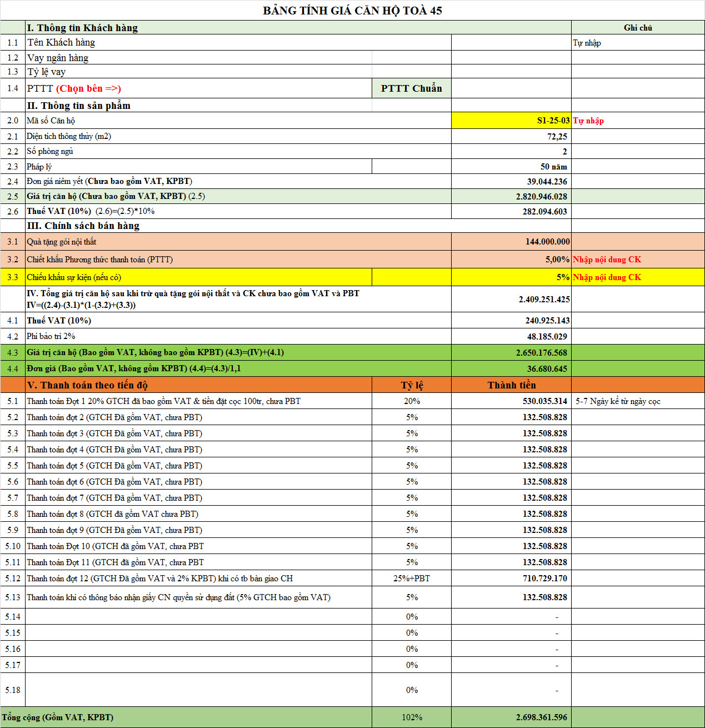Select the 'Tỷ lệ vay' row label
This screenshot has width=705, height=728.
47,72
